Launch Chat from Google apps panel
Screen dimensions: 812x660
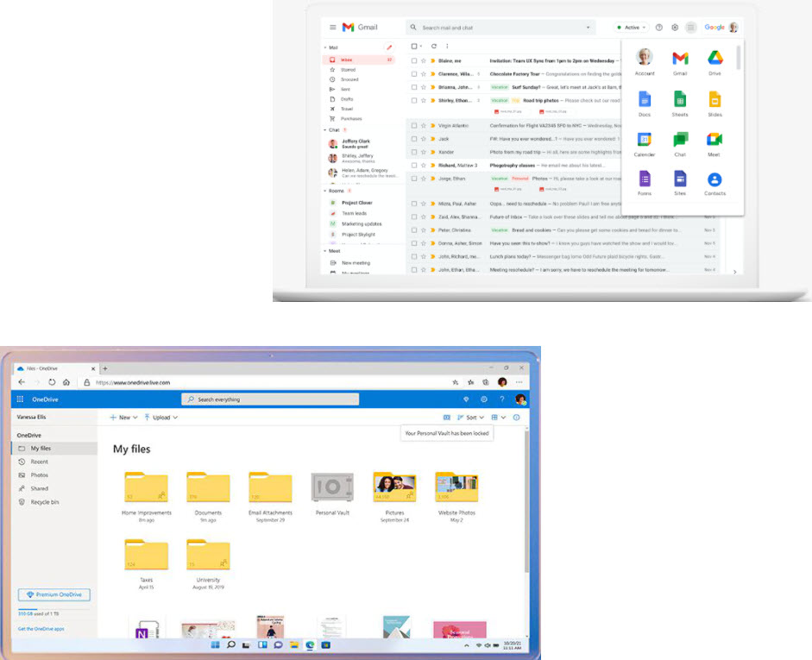click(x=680, y=143)
